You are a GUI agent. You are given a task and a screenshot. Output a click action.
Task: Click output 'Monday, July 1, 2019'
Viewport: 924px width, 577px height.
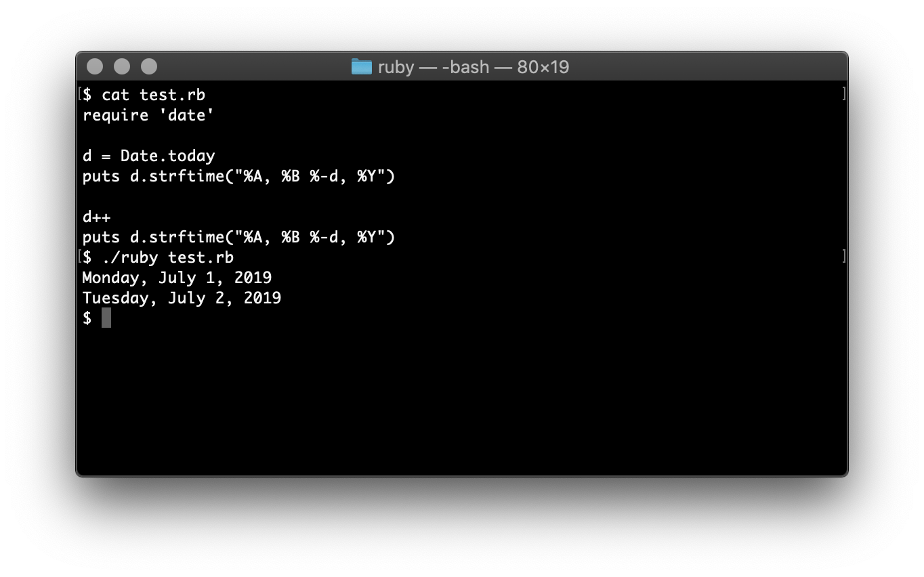click(x=177, y=278)
